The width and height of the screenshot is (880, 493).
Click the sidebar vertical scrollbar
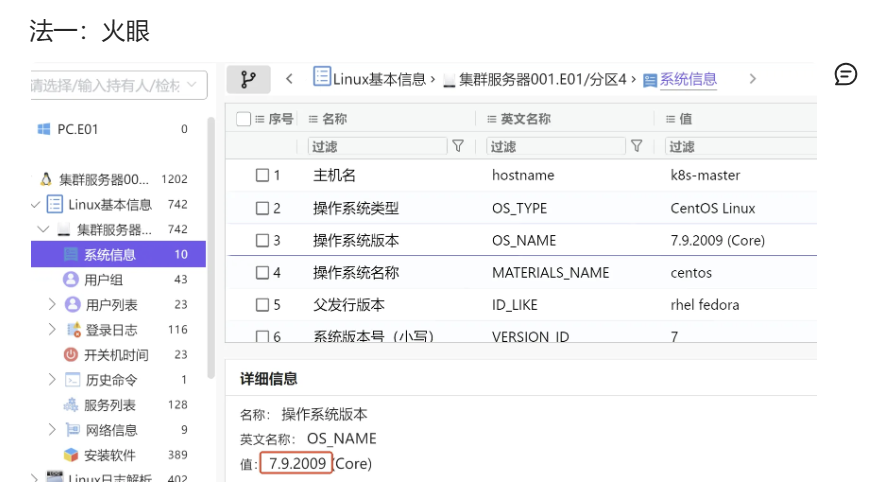point(211,250)
